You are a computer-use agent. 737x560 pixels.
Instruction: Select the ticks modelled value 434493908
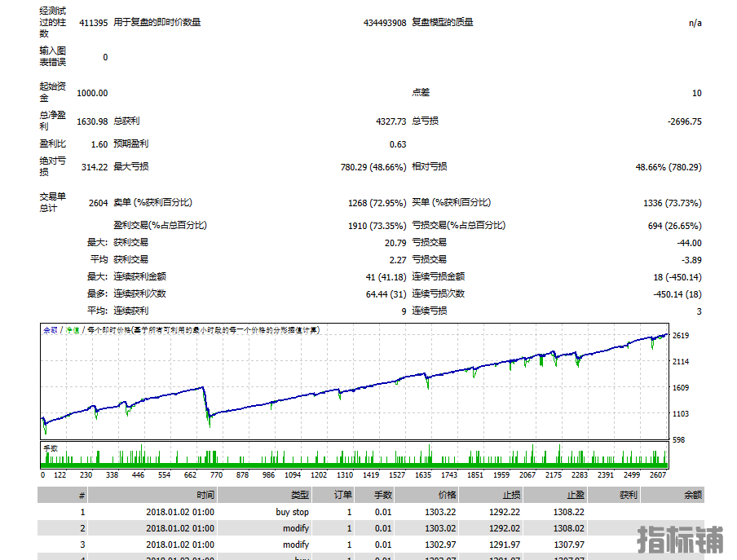coord(385,23)
